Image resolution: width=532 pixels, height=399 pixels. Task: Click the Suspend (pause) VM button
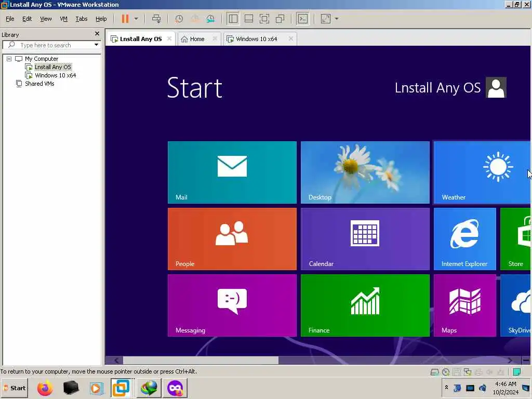coord(125,19)
